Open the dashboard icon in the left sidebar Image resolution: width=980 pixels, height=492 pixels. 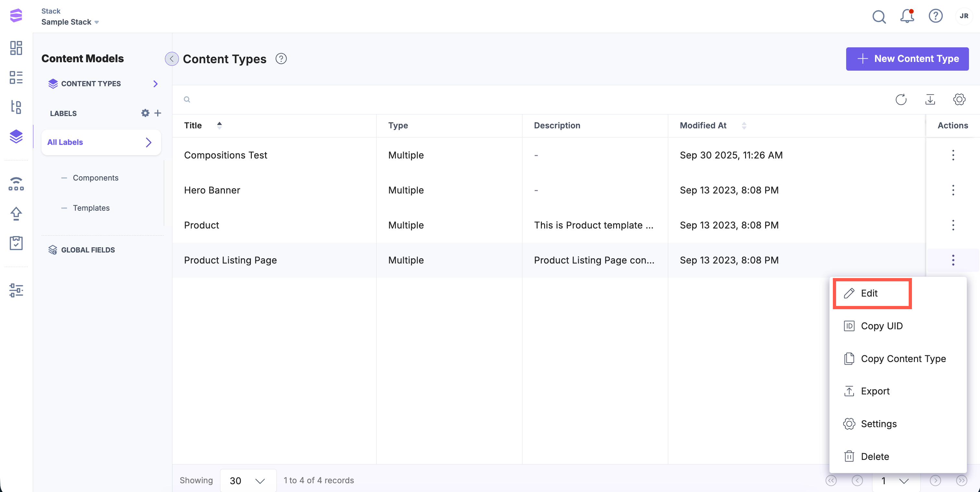coord(16,48)
